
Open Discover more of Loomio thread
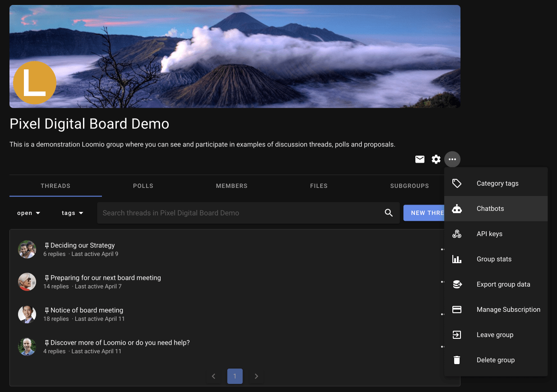coord(120,343)
